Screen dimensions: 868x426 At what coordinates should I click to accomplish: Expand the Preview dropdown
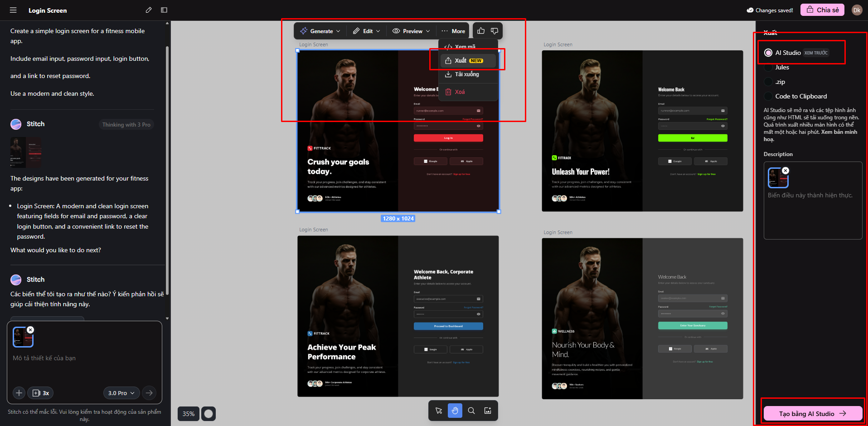click(411, 31)
